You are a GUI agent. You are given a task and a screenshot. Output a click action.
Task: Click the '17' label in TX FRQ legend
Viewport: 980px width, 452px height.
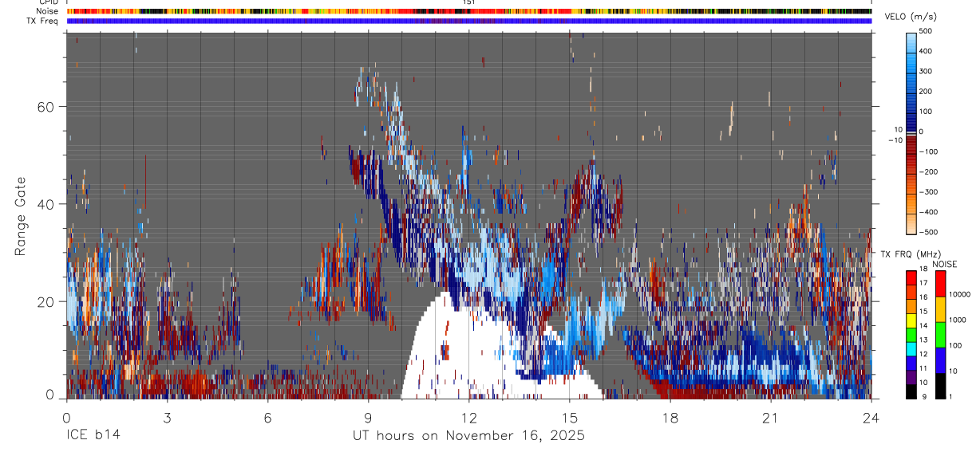(x=924, y=284)
